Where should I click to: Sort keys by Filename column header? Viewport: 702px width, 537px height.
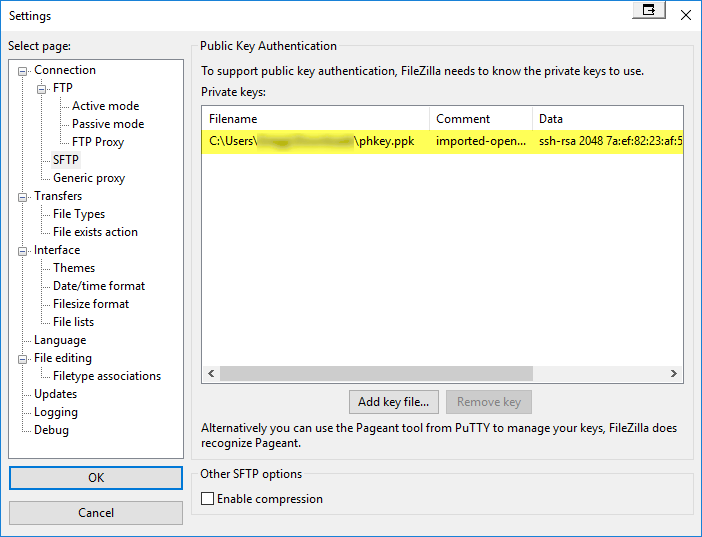315,119
